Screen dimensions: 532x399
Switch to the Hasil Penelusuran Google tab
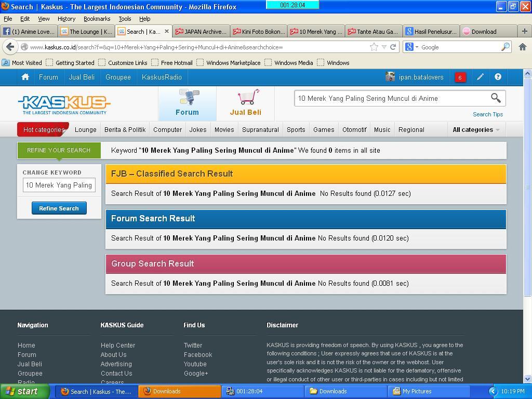click(x=431, y=31)
